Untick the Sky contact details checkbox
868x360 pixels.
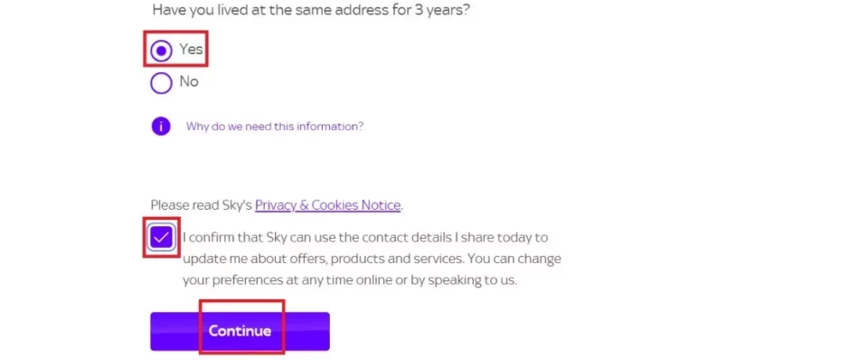coord(162,238)
